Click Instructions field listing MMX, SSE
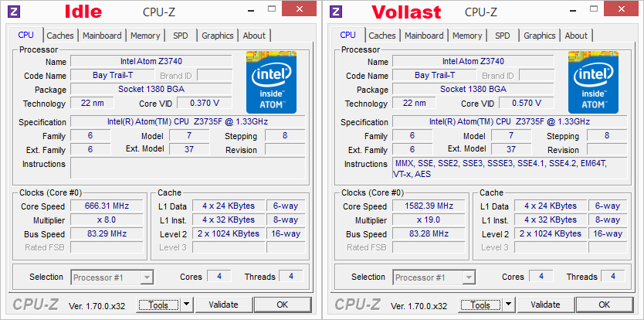The image size is (644, 320). [510, 169]
